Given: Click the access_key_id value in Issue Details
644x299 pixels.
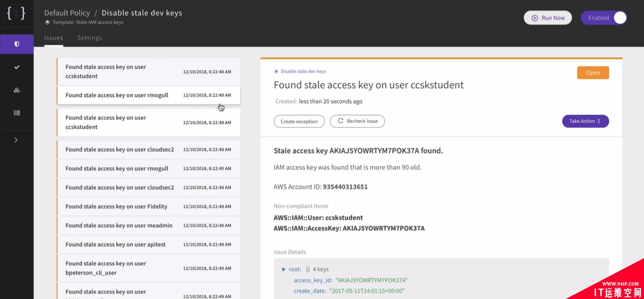Looking at the screenshot, I should [x=371, y=280].
